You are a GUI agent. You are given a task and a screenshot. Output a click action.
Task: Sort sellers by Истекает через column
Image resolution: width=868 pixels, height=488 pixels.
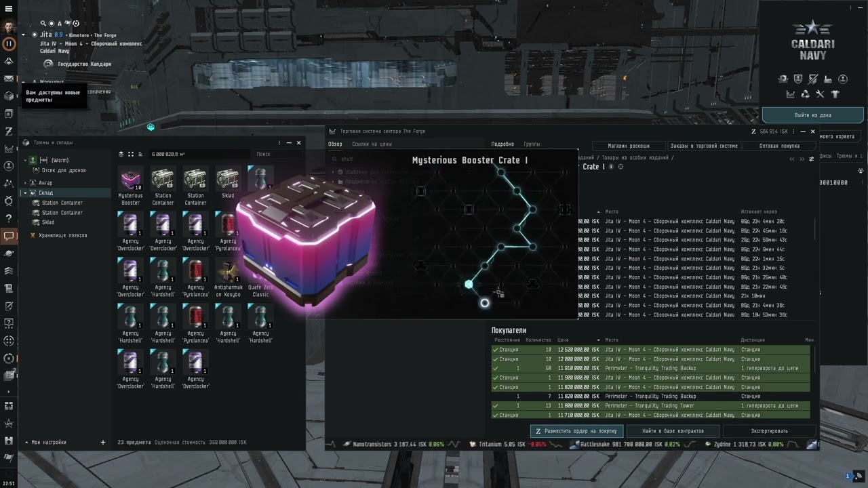[x=757, y=211]
